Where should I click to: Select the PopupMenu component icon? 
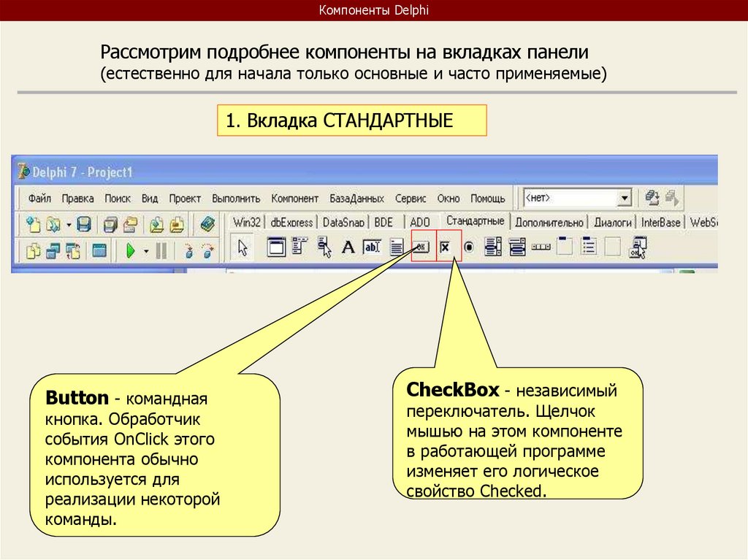click(324, 247)
